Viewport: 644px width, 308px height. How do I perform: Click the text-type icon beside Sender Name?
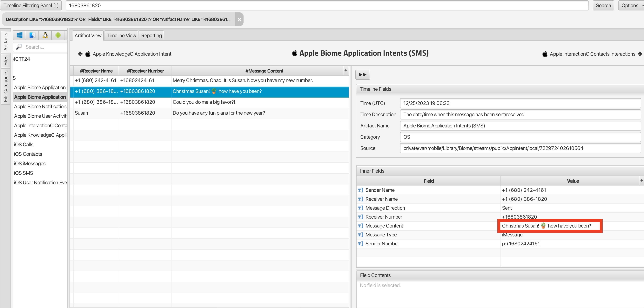click(360, 190)
